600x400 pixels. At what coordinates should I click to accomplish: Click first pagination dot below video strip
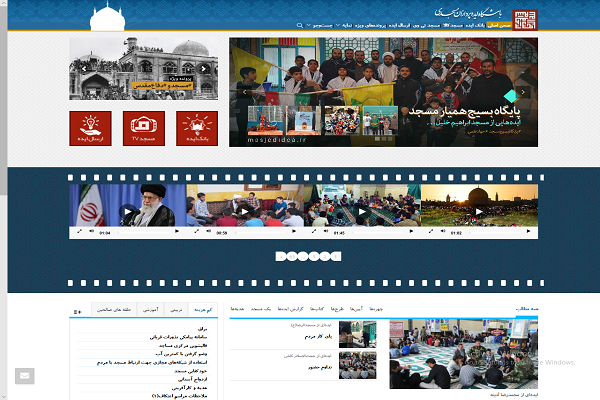[x=281, y=256]
